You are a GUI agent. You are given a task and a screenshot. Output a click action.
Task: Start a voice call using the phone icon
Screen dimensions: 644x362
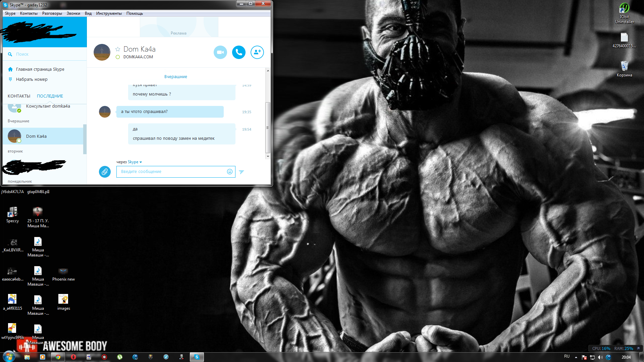point(238,52)
